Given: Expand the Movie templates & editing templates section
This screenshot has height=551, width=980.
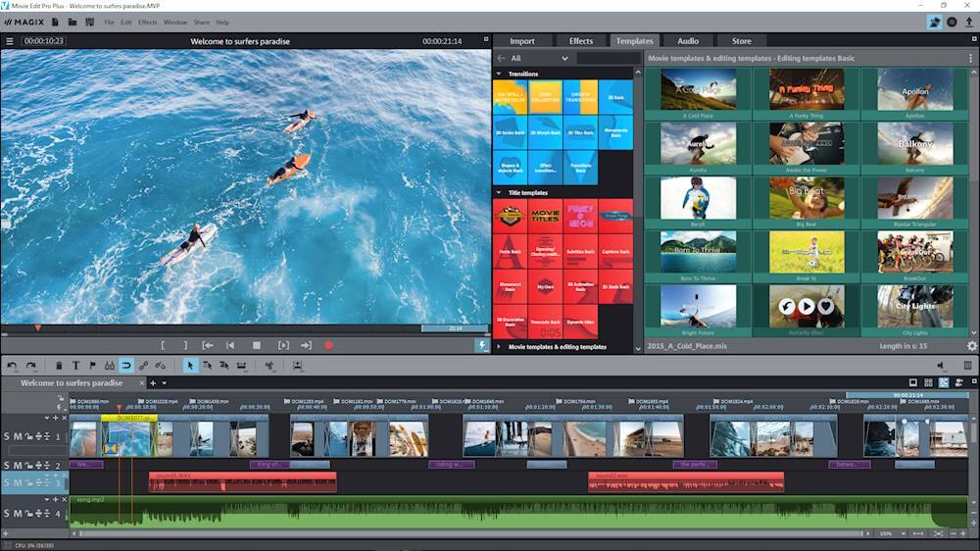Looking at the screenshot, I should tap(499, 347).
